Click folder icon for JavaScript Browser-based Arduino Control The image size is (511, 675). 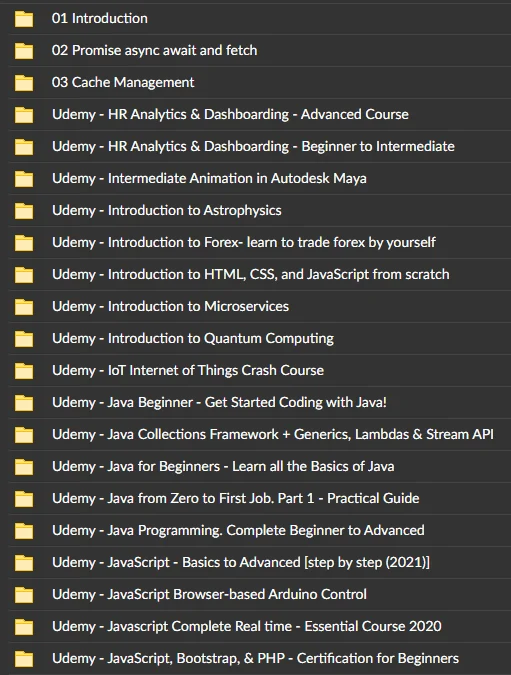24,595
